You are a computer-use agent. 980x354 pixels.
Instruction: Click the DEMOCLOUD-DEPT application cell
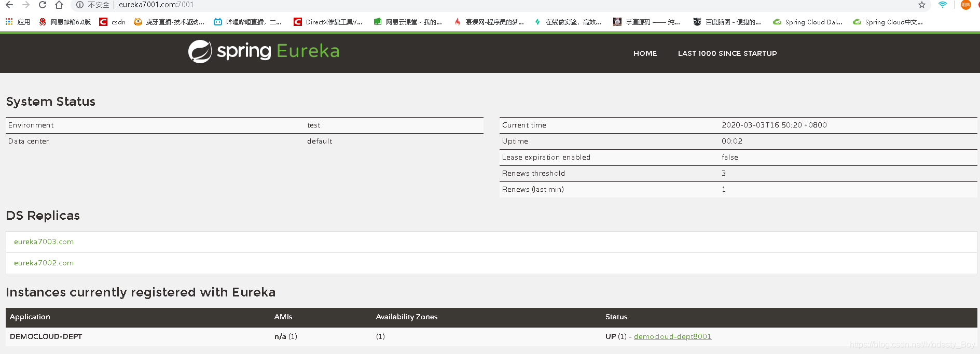46,336
